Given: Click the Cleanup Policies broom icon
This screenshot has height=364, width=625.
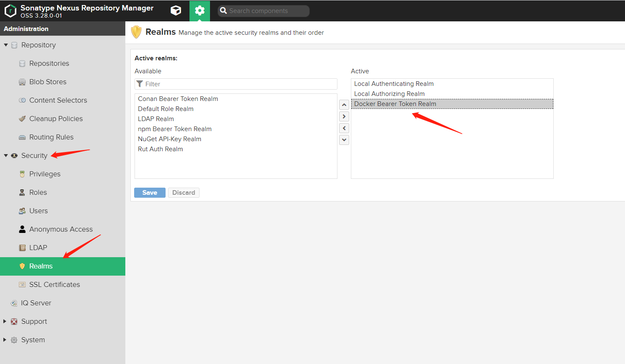Looking at the screenshot, I should pos(22,119).
